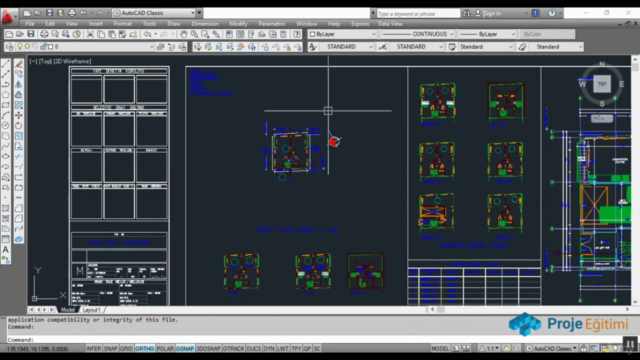Click the Sign In button

point(492,13)
